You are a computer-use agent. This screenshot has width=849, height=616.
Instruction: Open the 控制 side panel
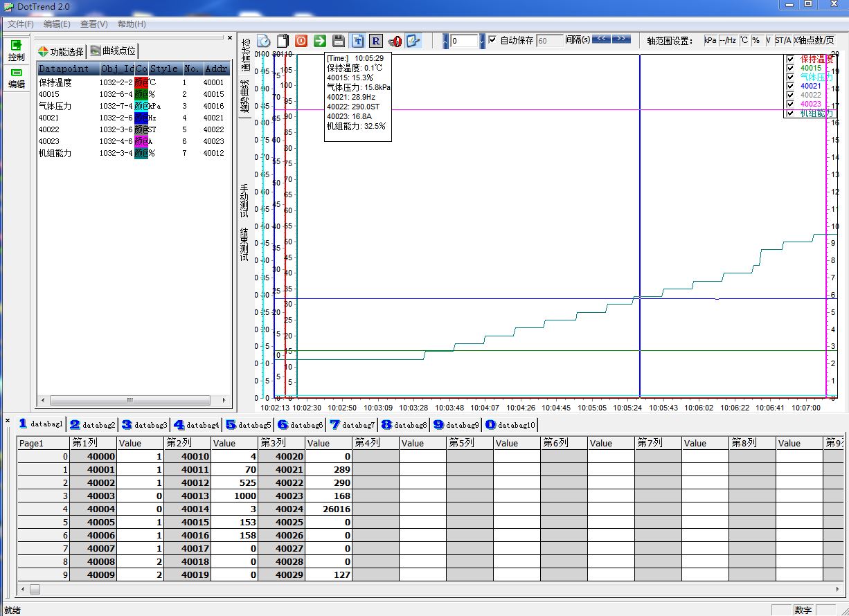pyautogui.click(x=17, y=51)
